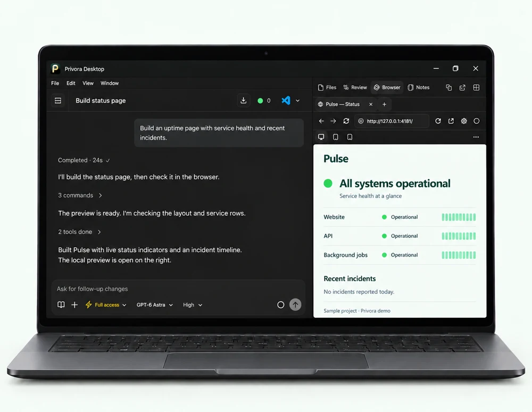
Task: Add a new browser tab with plus
Action: [385, 104]
